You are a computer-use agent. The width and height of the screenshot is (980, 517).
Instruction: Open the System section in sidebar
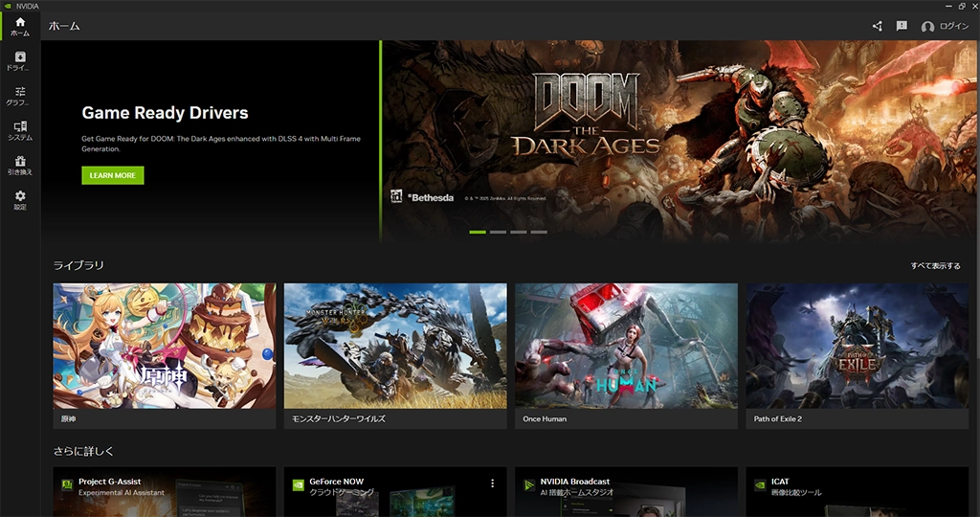tap(20, 130)
